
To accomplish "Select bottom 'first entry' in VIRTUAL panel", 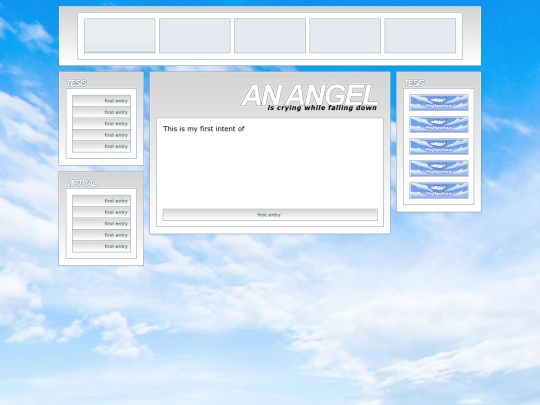I will 101,246.
